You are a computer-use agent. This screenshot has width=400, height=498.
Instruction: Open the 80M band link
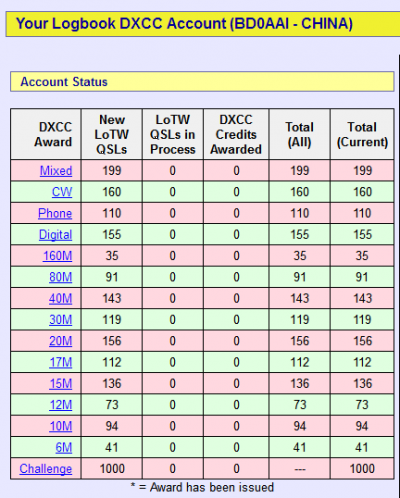pyautogui.click(x=60, y=277)
